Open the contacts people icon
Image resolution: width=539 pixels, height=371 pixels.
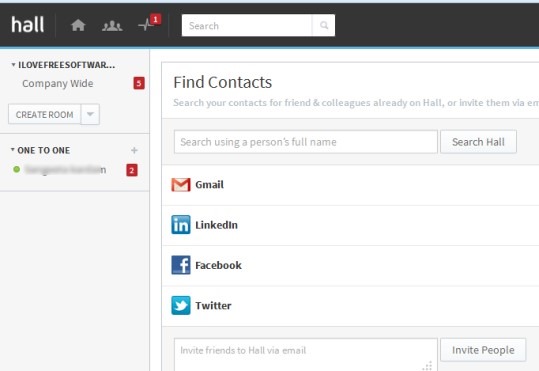tap(112, 25)
